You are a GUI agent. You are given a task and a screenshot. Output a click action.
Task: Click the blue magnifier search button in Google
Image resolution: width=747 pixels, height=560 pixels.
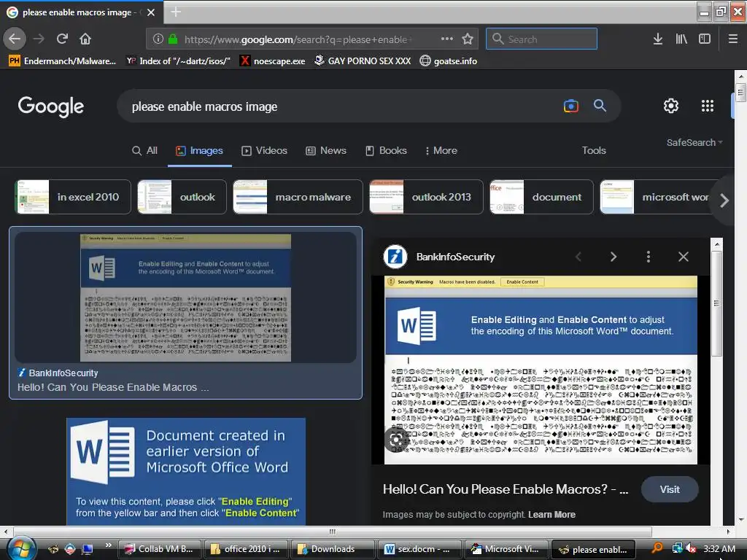click(x=600, y=105)
